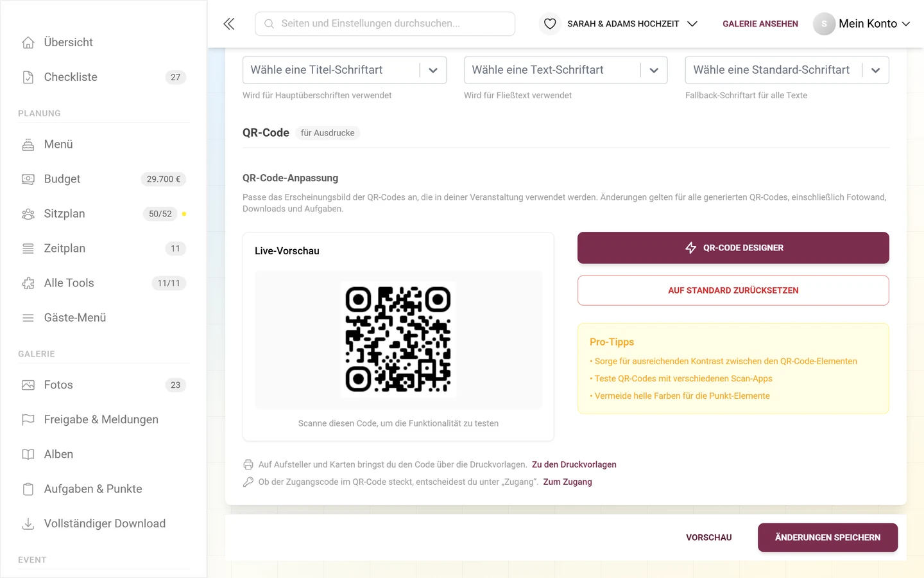This screenshot has height=578, width=924.
Task: Open Fotos in the sidebar
Action: (104, 385)
